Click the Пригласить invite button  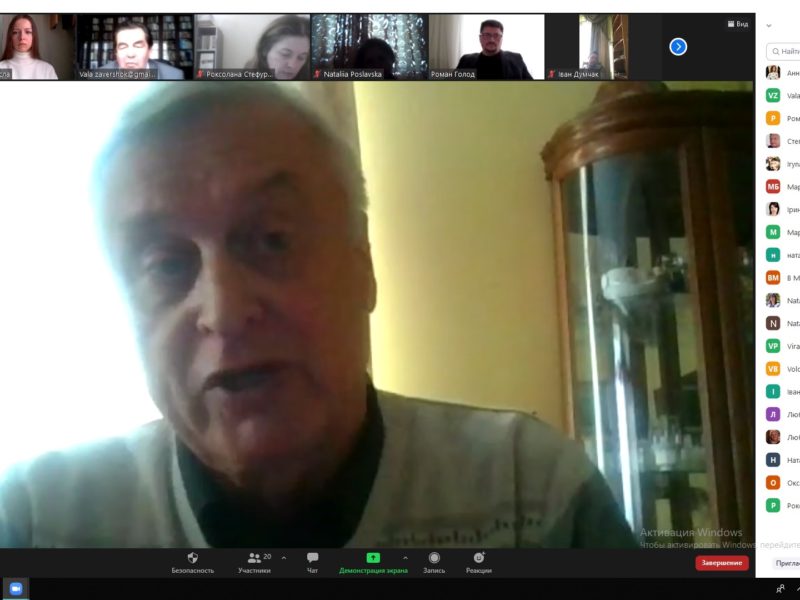[x=787, y=563]
